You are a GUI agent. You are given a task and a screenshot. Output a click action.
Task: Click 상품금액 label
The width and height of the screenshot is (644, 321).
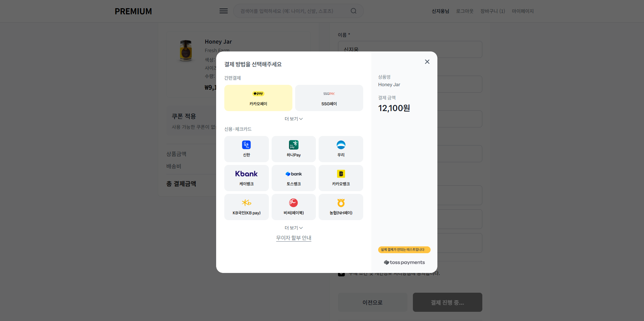[x=176, y=154]
